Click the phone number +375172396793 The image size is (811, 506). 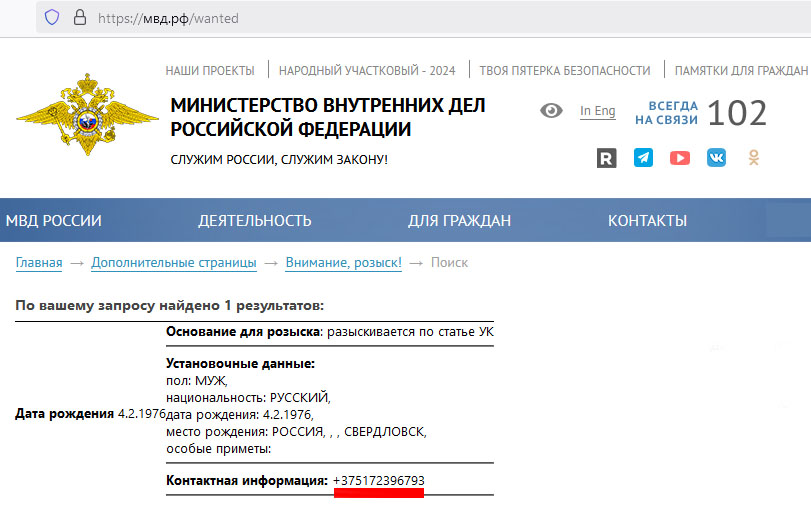pos(379,481)
